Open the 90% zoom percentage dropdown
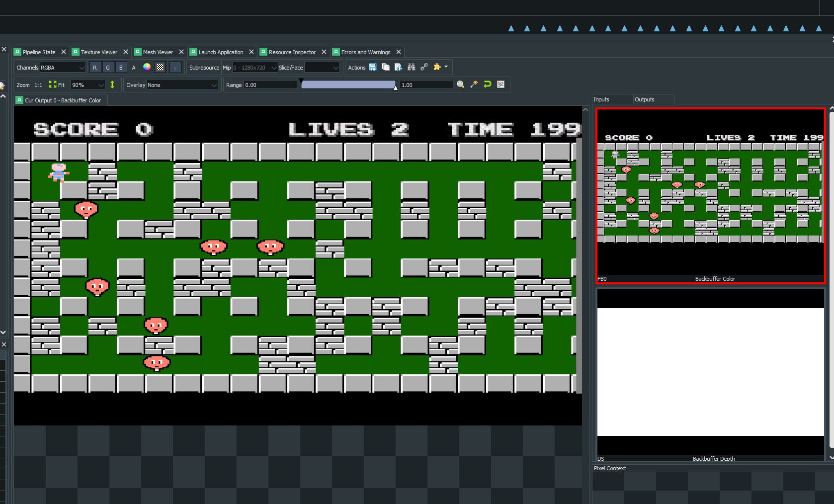The height and width of the screenshot is (504, 834). [88, 85]
